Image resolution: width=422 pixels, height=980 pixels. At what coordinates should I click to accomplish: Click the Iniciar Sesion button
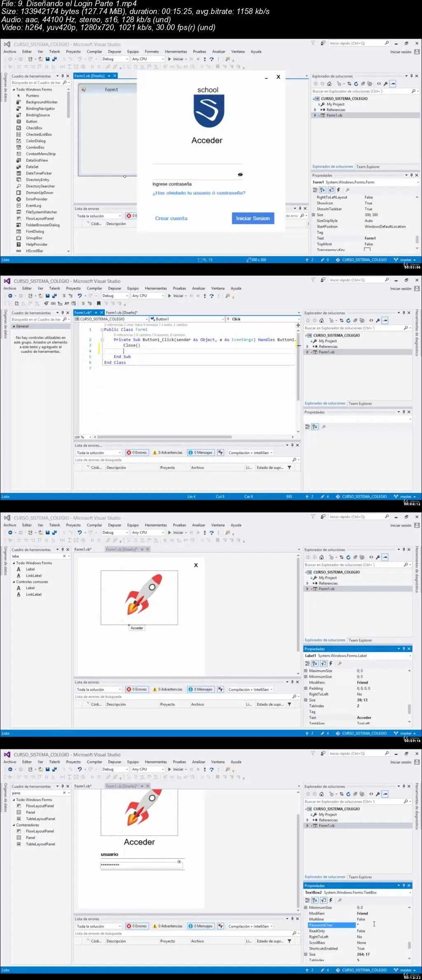click(253, 218)
